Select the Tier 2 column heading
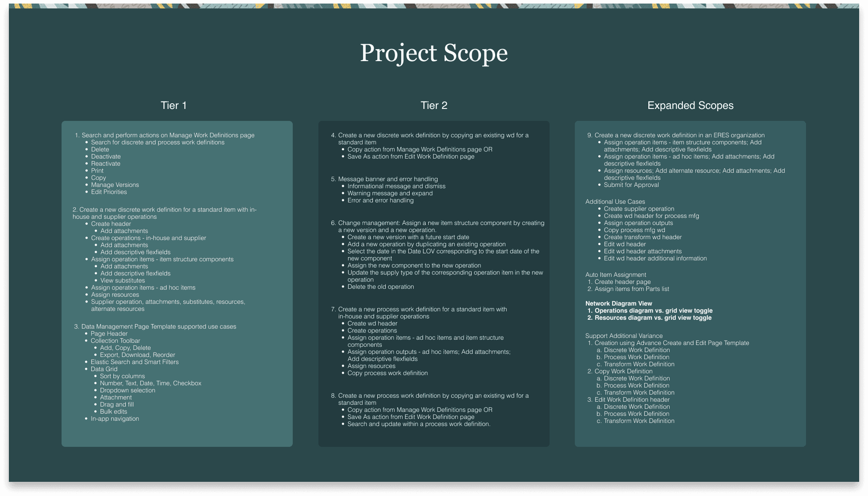 tap(434, 105)
